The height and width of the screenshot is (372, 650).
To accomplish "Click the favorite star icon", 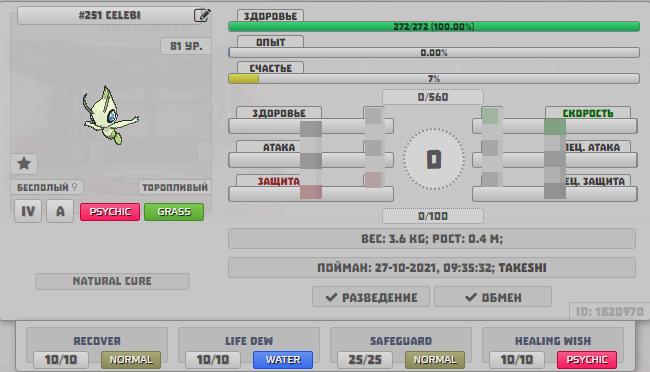I will pyautogui.click(x=24, y=163).
